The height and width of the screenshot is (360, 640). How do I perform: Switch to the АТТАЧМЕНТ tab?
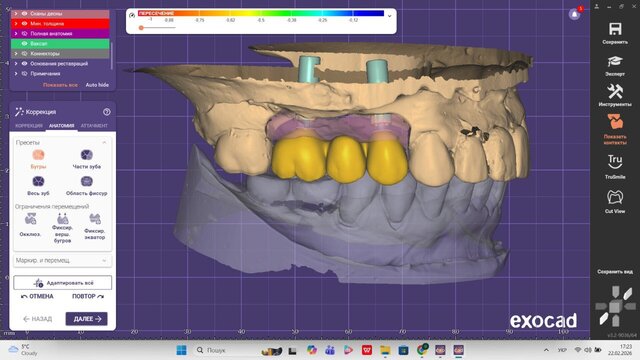(94, 126)
